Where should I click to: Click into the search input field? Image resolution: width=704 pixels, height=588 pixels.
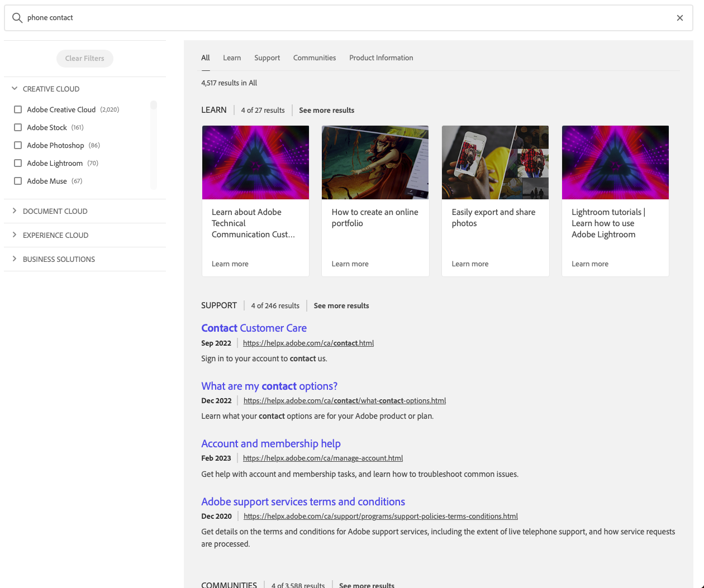coord(223,17)
